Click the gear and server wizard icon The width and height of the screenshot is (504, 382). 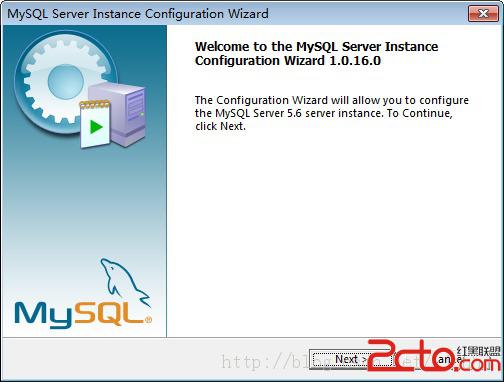80,90
